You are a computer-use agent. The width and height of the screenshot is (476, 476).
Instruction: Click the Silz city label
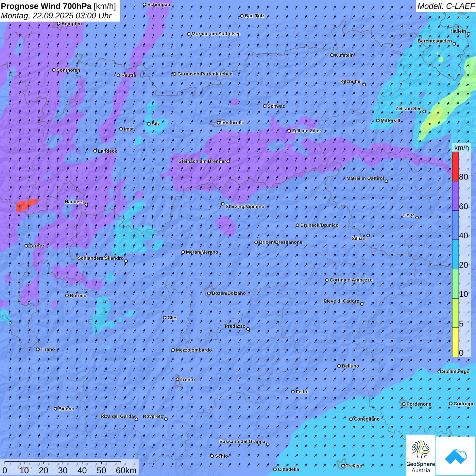[x=156, y=124]
